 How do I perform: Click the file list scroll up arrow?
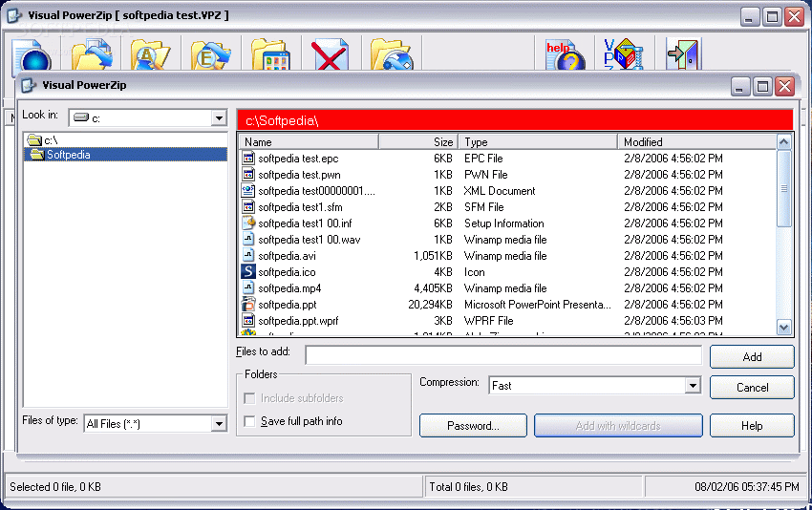(x=784, y=142)
